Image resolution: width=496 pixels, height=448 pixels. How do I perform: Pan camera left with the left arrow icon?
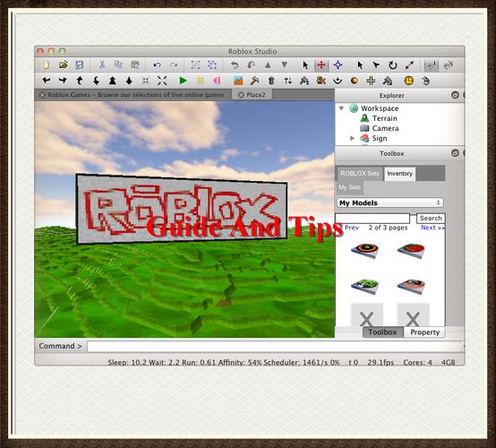tap(47, 81)
